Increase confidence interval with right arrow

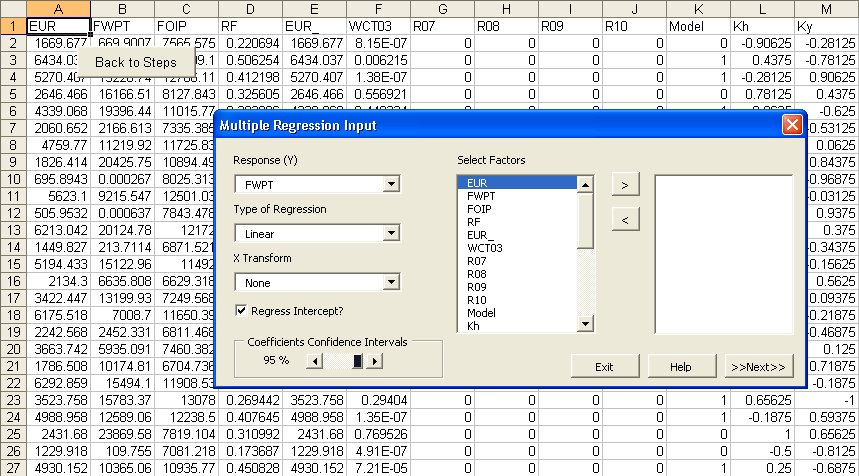[x=374, y=361]
